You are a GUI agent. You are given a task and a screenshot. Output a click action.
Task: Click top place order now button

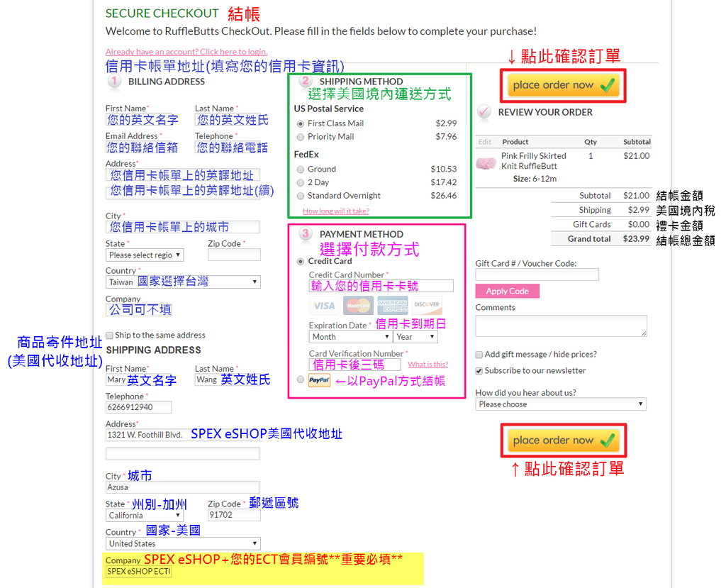(x=563, y=86)
